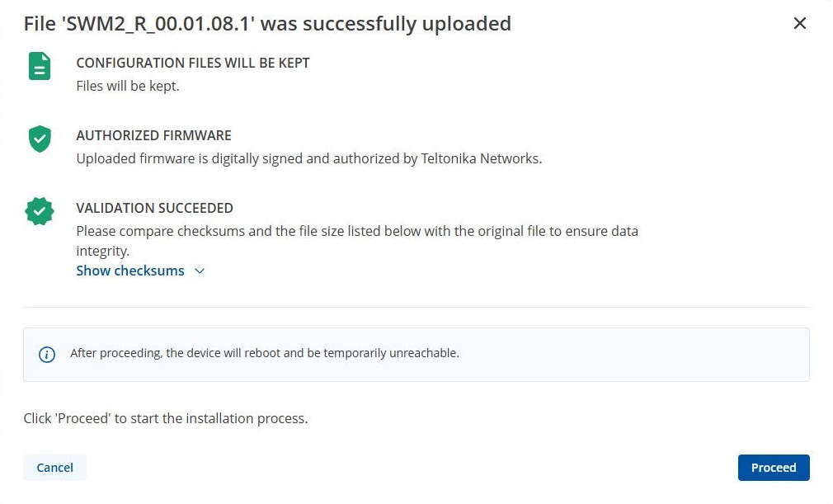This screenshot has width=833, height=504.
Task: Cancel the firmware installation
Action: click(x=54, y=468)
